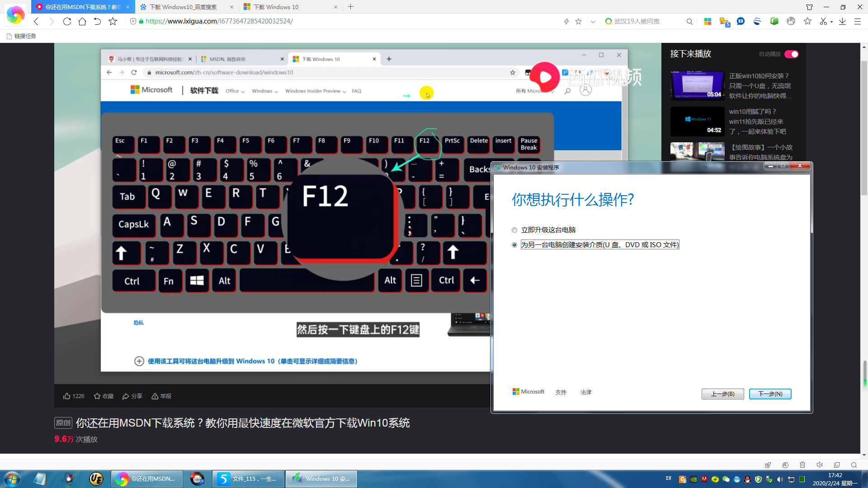Mute the page via status bar speaker icon

(820, 465)
